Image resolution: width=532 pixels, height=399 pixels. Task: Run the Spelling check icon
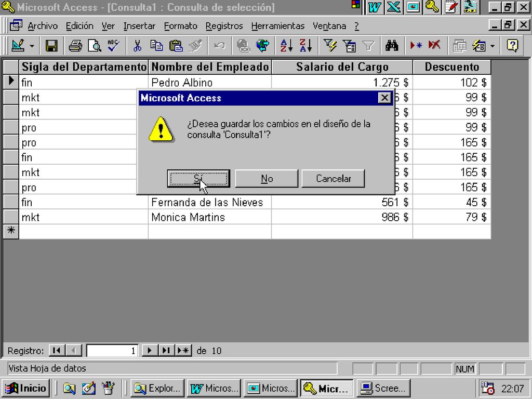click(x=113, y=46)
